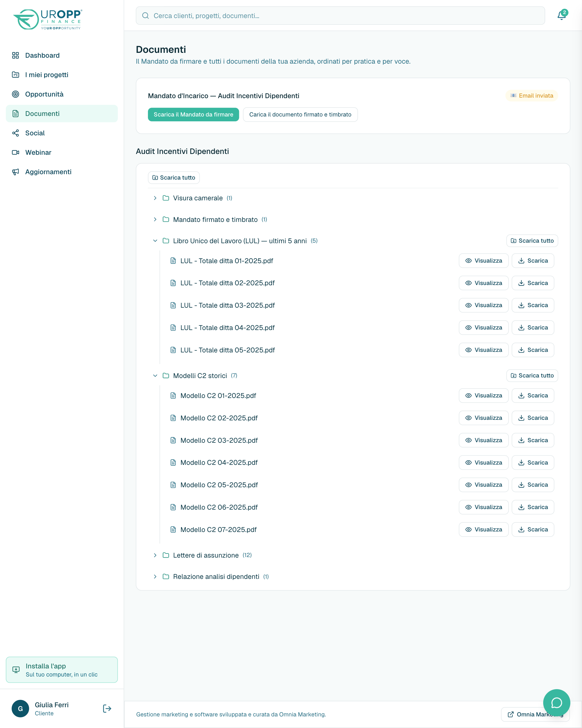
Task: Click the target icon next to Opportunità
Action: point(16,94)
